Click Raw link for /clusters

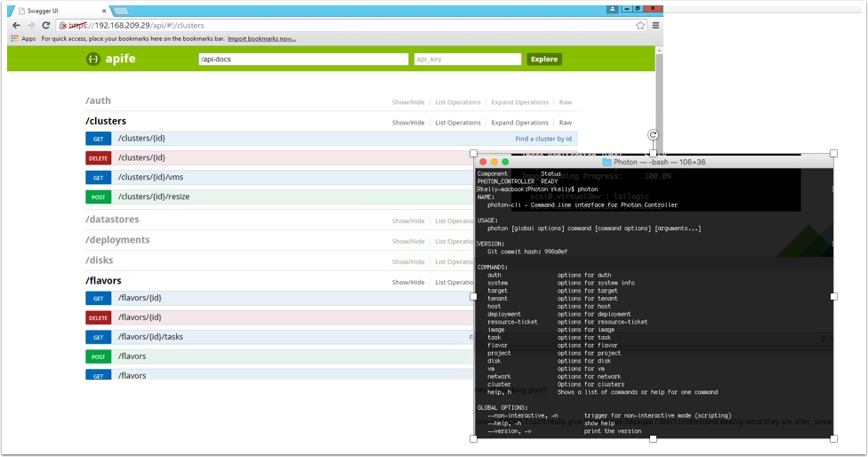(566, 123)
